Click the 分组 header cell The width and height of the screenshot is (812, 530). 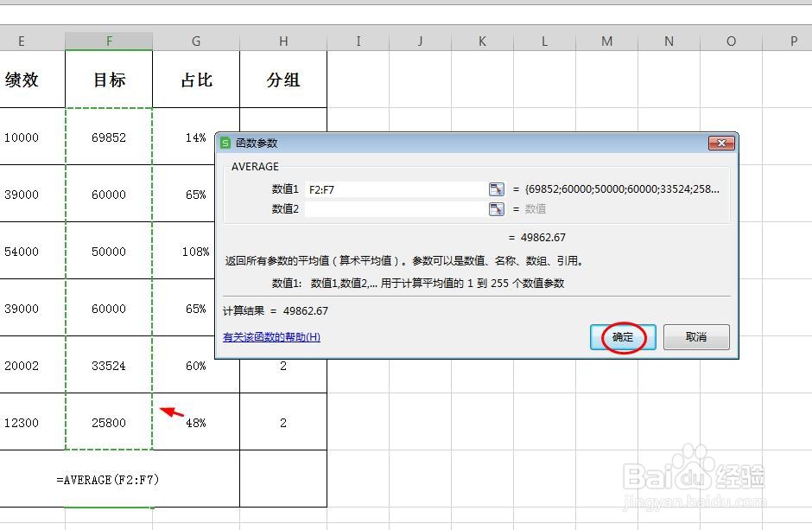coord(282,79)
